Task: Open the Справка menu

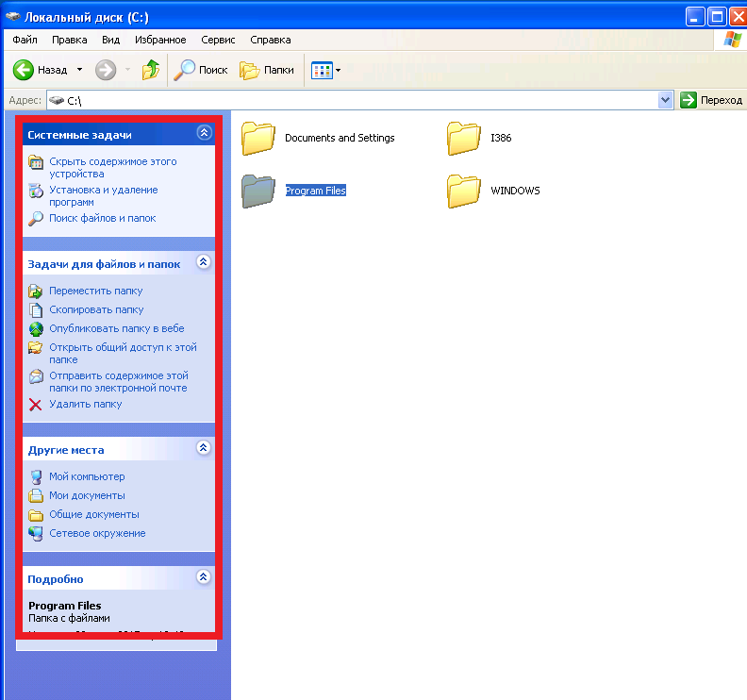Action: [x=271, y=40]
